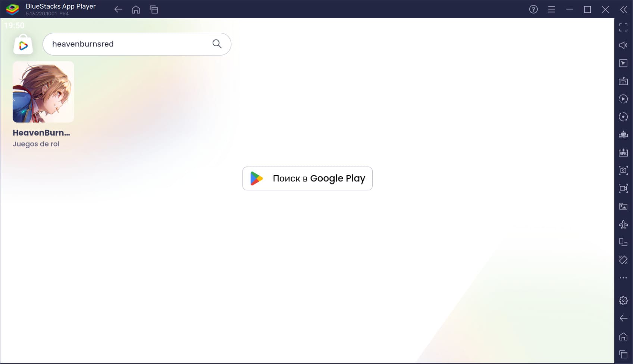This screenshot has width=633, height=364.
Task: Click the heavenburnsred search field
Action: point(137,44)
